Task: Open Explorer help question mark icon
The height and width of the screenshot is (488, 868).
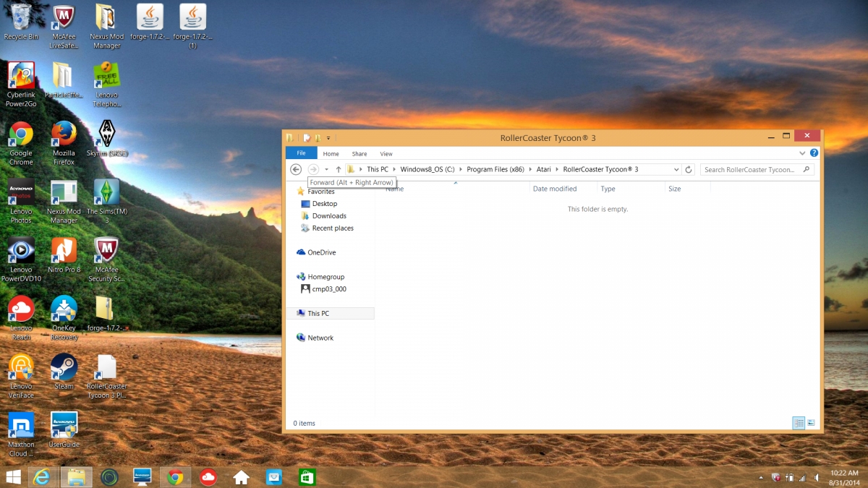Action: click(814, 153)
